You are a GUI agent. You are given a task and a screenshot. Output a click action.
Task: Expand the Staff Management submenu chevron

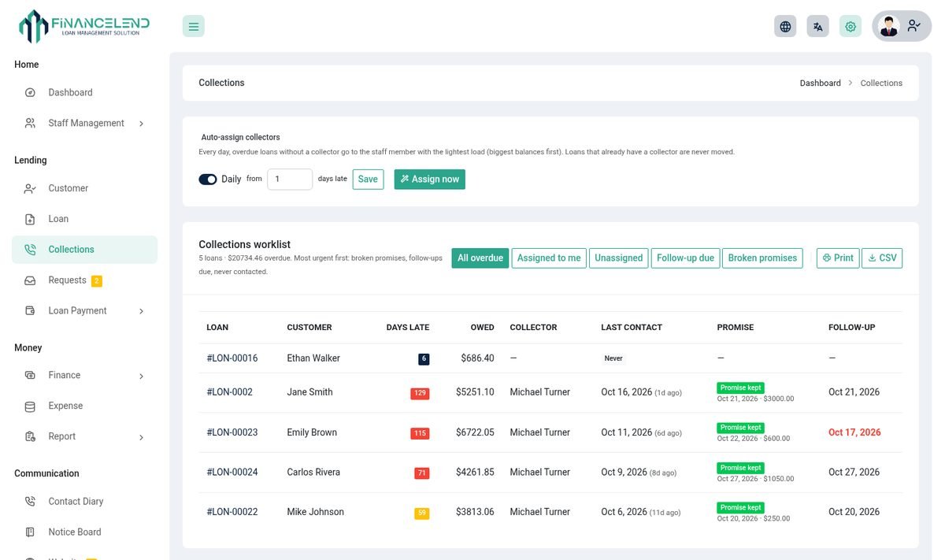[x=142, y=124]
